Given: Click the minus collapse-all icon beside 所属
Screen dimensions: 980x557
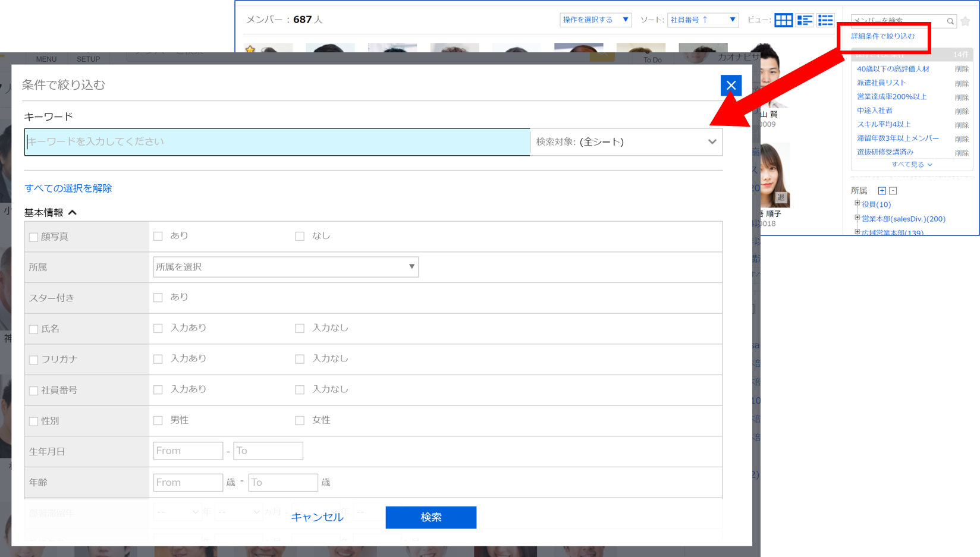Looking at the screenshot, I should point(893,191).
